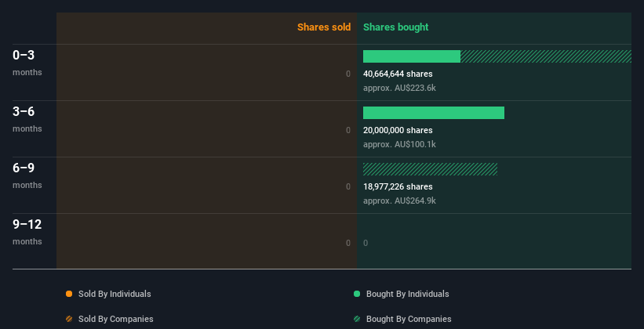
Task: Select the Bought By Individuals legend label
Action: pos(407,294)
